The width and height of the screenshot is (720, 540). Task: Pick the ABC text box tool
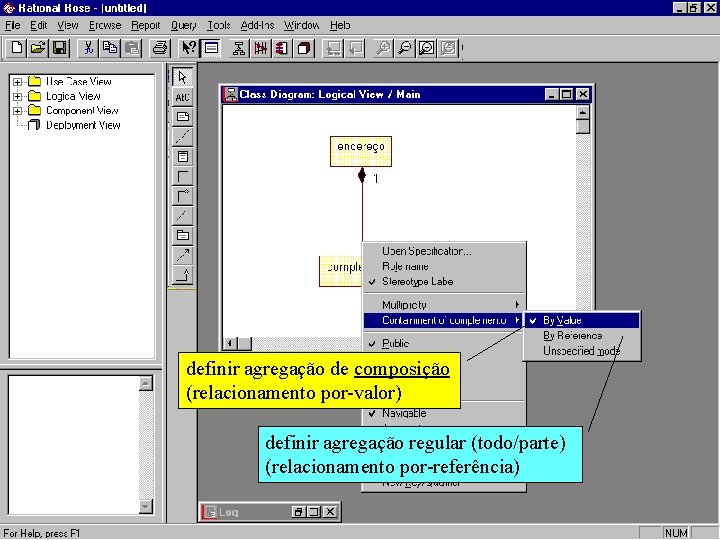point(183,97)
